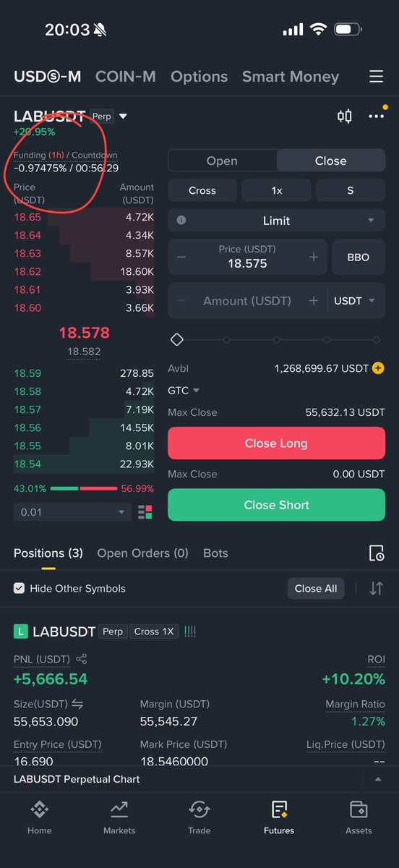
Task: Uncheck Hide Other Symbols checkbox
Action: pyautogui.click(x=20, y=588)
